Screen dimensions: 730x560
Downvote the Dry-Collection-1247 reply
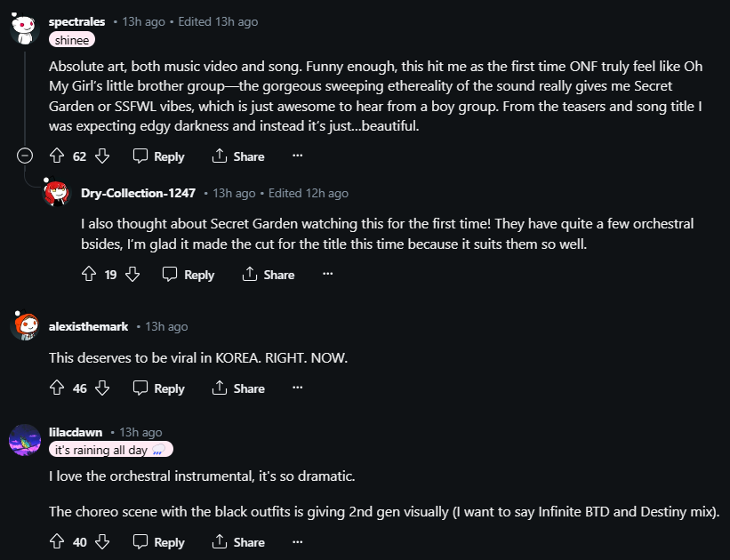tap(132, 275)
